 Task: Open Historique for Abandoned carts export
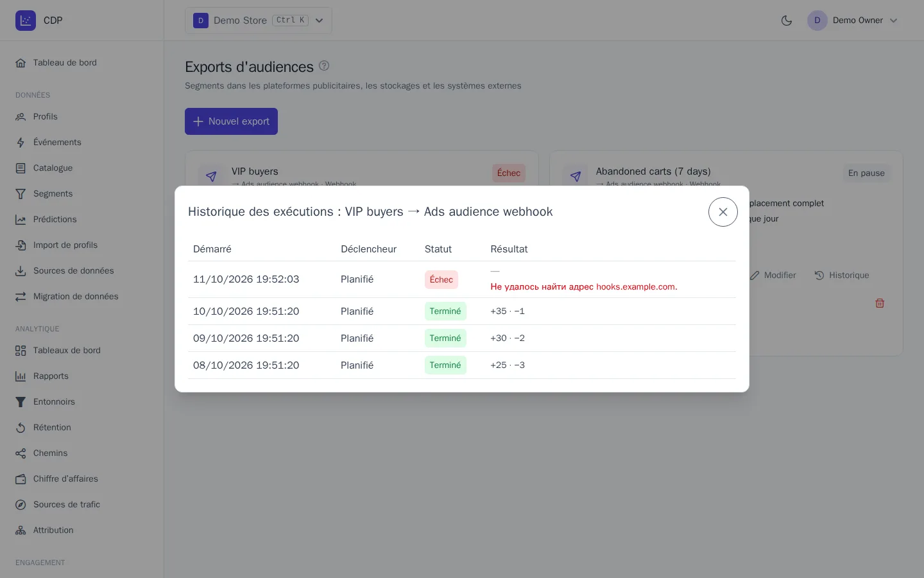click(x=842, y=276)
